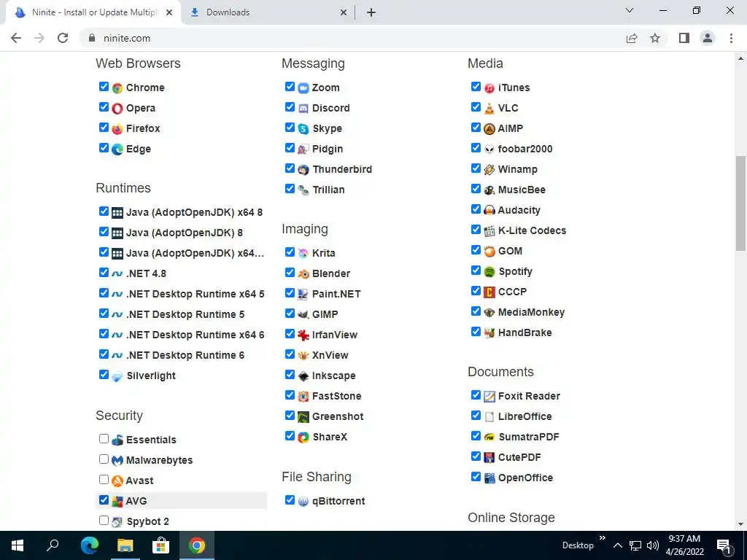The height and width of the screenshot is (560, 747).
Task: Click the MediaMonkey label
Action: click(531, 312)
